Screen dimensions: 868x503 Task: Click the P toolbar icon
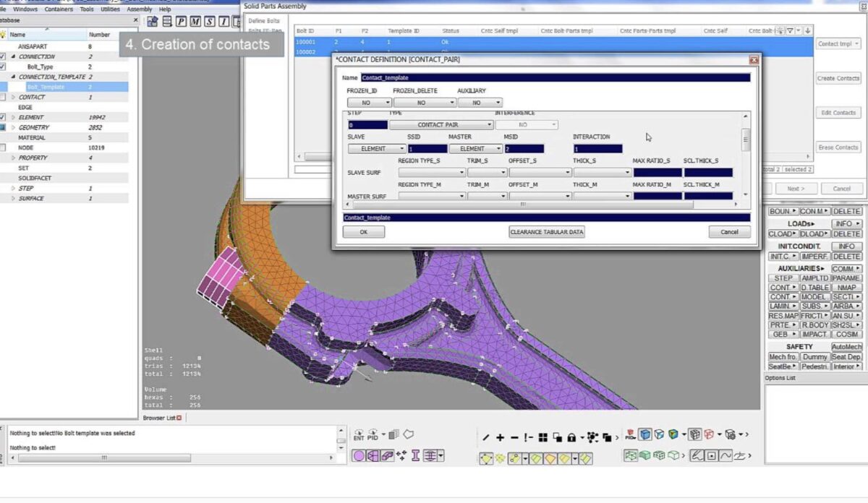coord(180,22)
